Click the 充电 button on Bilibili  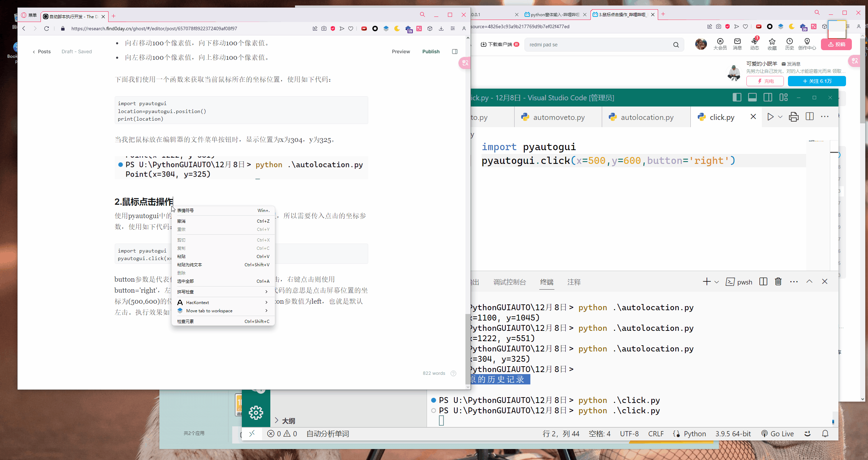pos(765,81)
